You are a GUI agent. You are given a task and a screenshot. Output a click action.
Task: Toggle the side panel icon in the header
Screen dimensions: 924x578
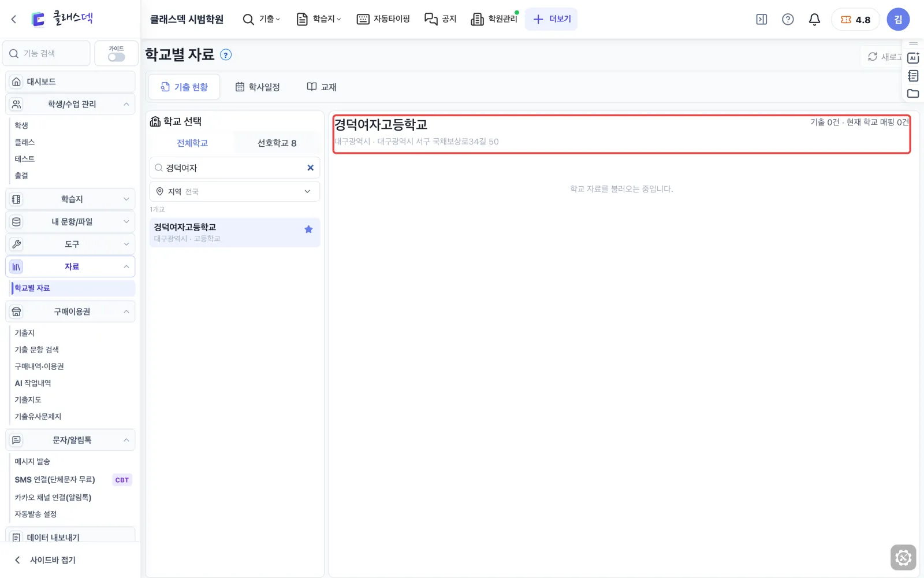(762, 19)
